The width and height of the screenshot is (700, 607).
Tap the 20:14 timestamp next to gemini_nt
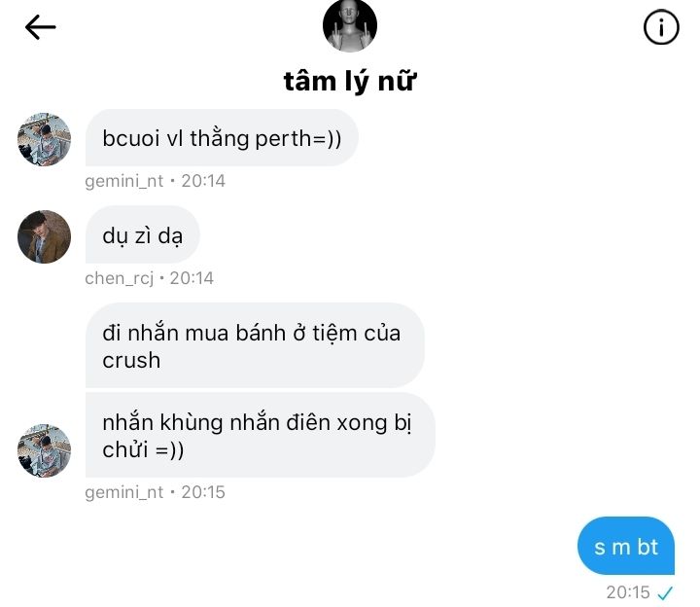(x=203, y=181)
